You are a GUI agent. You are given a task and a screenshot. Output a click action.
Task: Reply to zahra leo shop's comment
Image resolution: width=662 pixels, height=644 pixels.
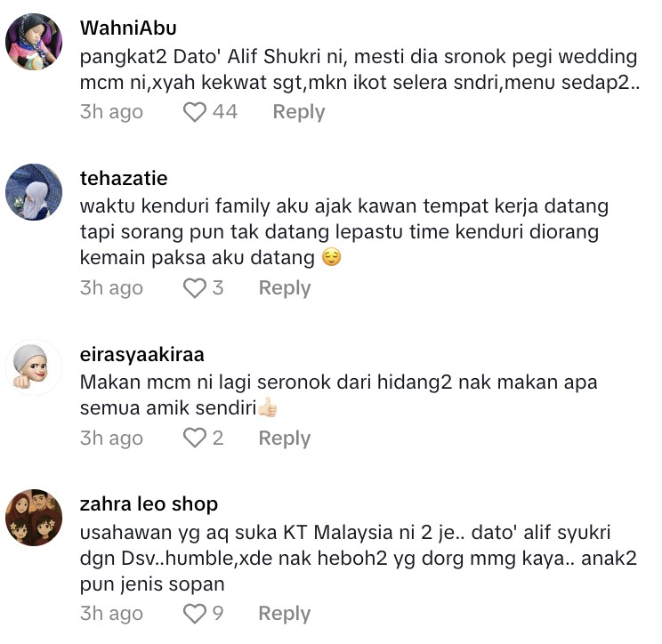point(285,614)
